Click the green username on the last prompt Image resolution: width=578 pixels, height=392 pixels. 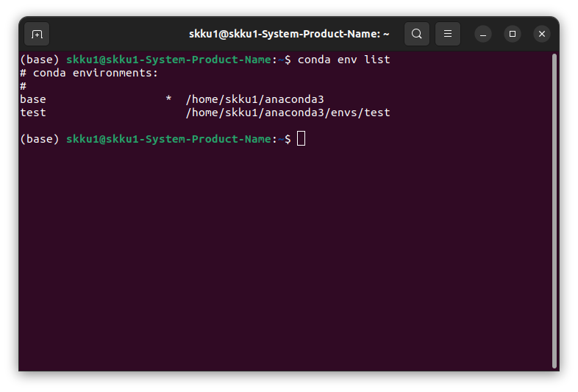(x=168, y=139)
